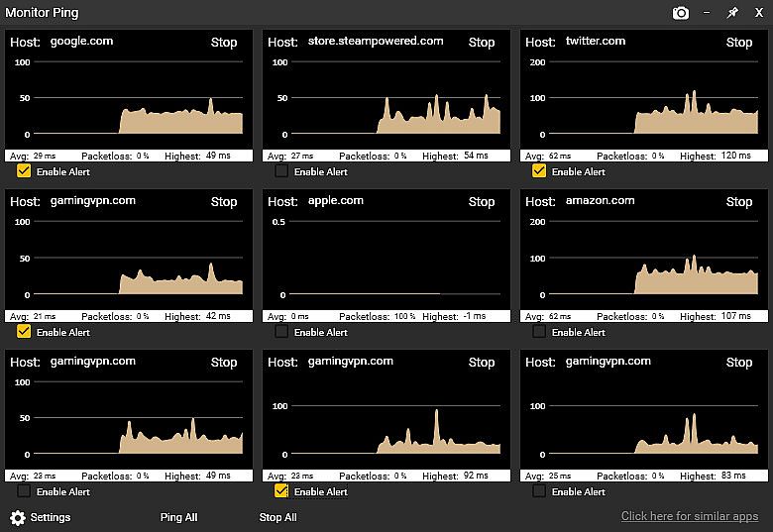Open the similar apps link
This screenshot has width=773, height=532.
[689, 517]
